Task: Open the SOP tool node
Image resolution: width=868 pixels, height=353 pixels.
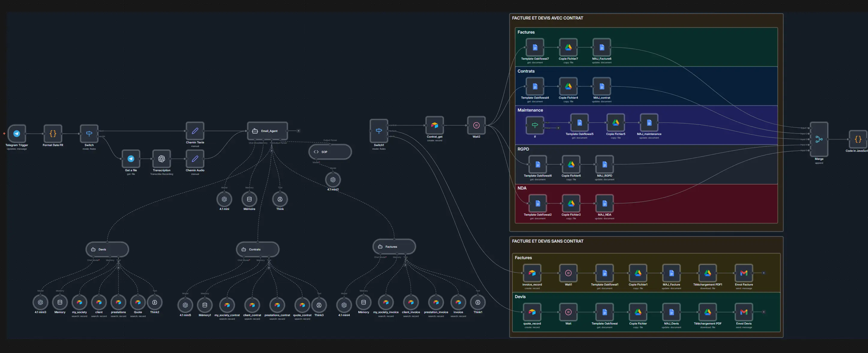Action: point(330,152)
